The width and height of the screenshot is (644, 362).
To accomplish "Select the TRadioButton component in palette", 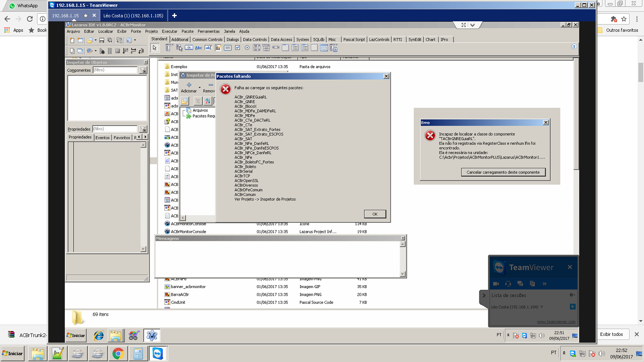I will click(247, 47).
